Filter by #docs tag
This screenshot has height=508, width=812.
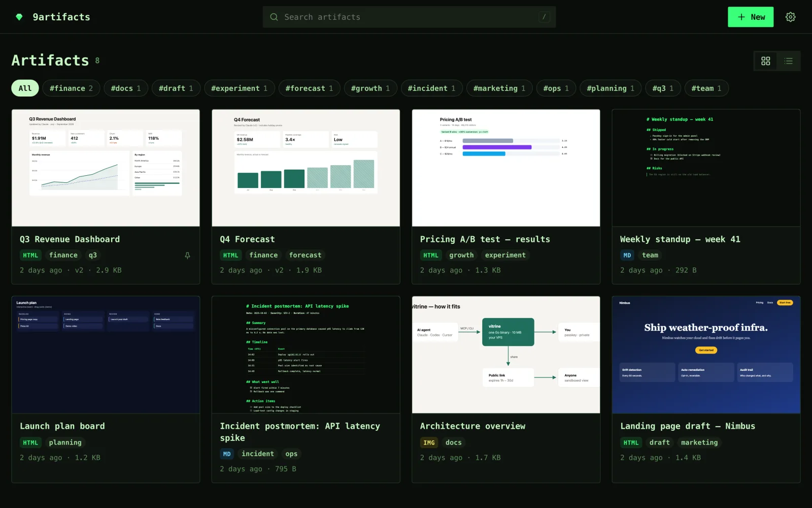pos(126,88)
